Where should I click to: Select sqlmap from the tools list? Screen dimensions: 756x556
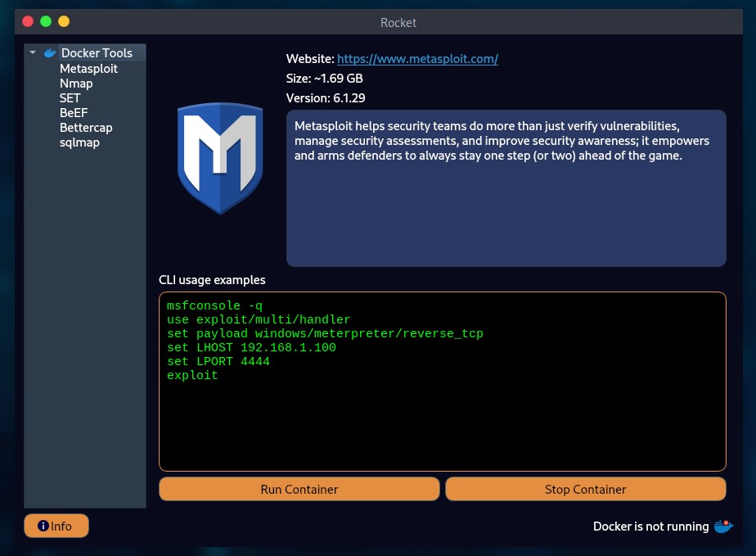pyautogui.click(x=79, y=142)
